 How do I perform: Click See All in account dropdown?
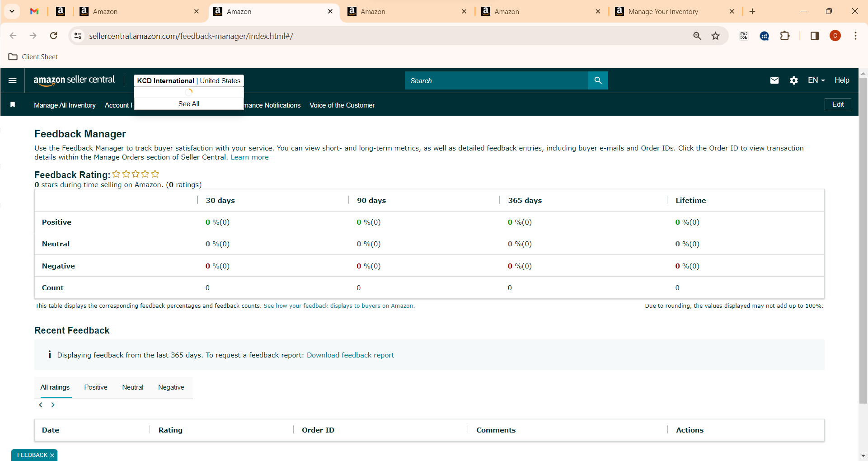click(189, 104)
